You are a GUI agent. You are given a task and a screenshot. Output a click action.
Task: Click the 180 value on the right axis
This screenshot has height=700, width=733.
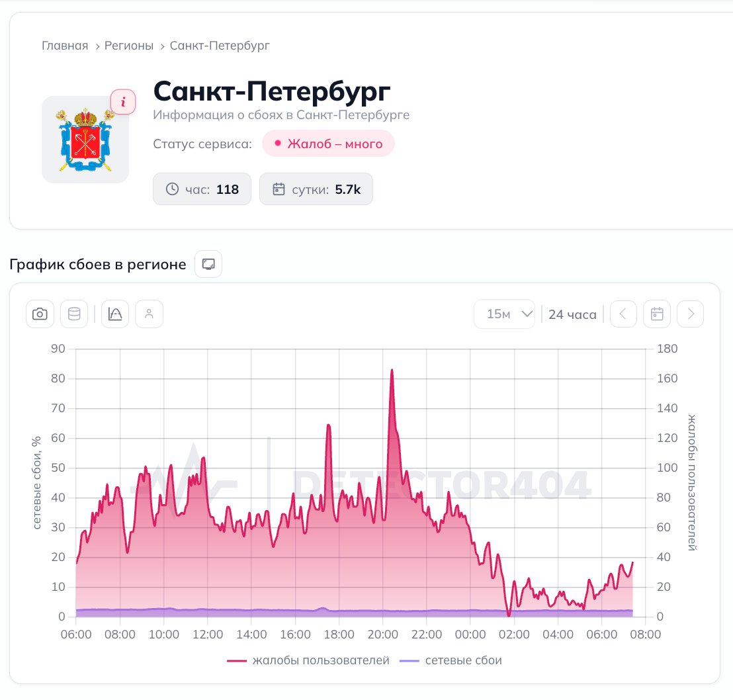(x=667, y=349)
